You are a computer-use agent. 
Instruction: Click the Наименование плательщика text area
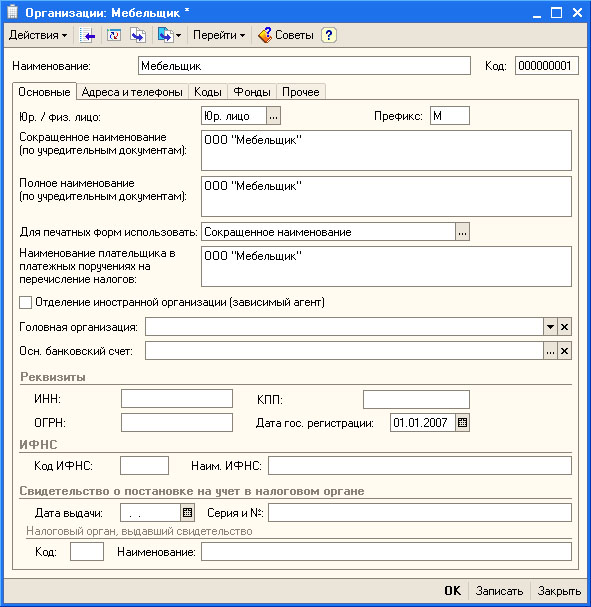coord(386,267)
